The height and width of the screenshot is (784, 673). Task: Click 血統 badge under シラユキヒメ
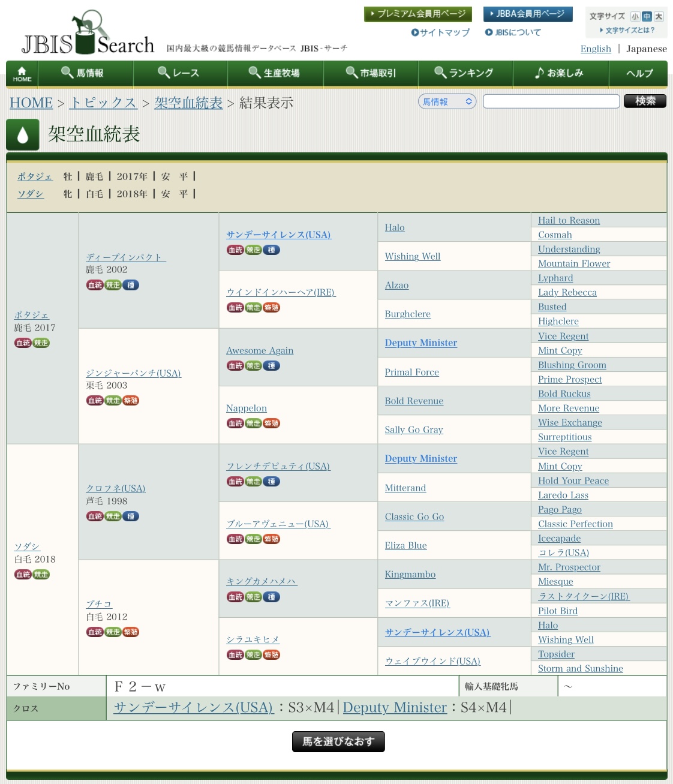235,654
